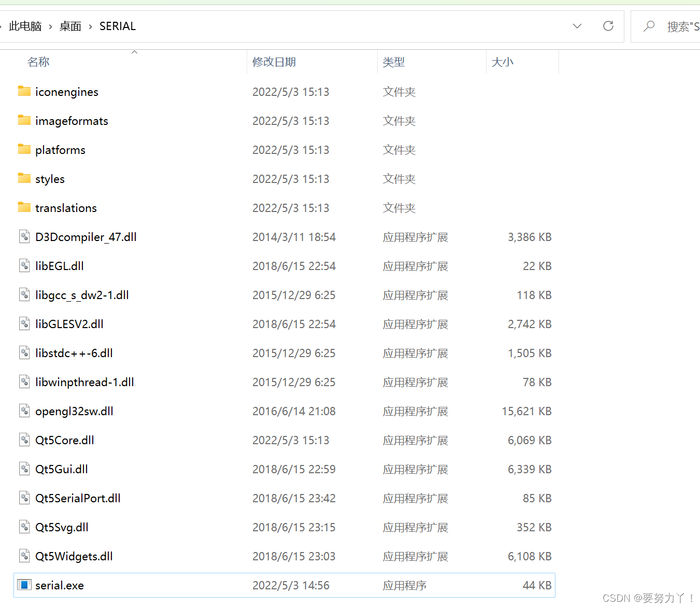The image size is (700, 608).
Task: Click the 1,505 KB size value
Action: (530, 353)
